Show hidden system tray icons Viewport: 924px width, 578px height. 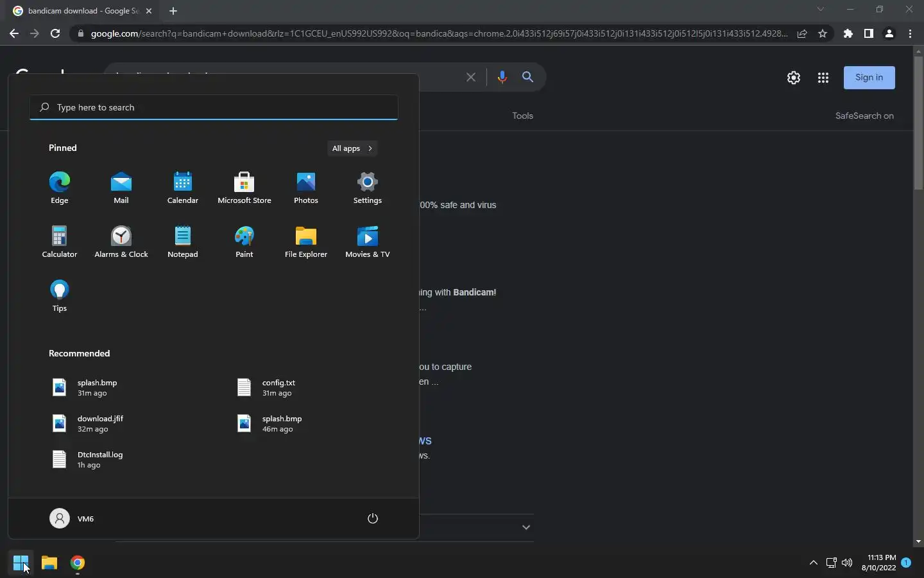click(813, 563)
